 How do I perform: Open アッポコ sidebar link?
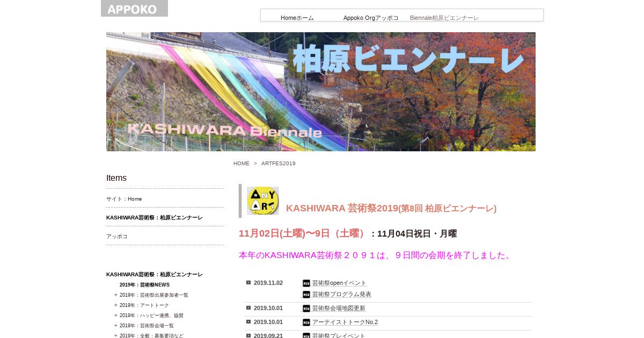pyautogui.click(x=117, y=237)
